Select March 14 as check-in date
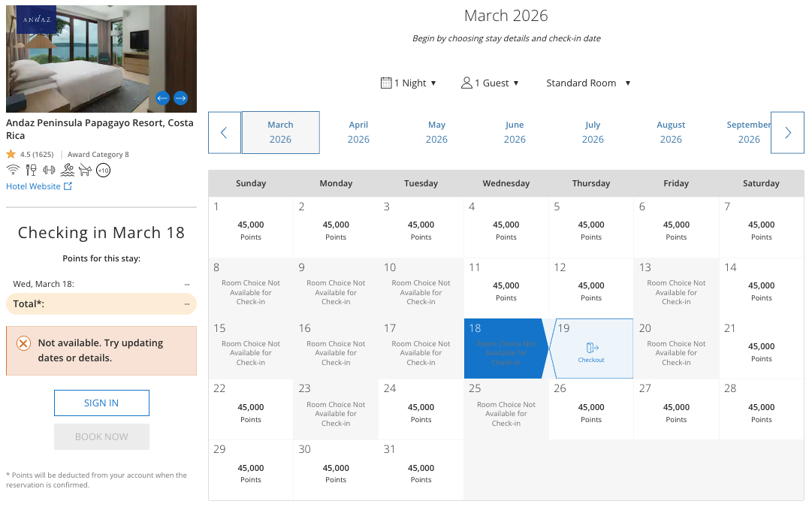The width and height of the screenshot is (812, 507). 761,288
